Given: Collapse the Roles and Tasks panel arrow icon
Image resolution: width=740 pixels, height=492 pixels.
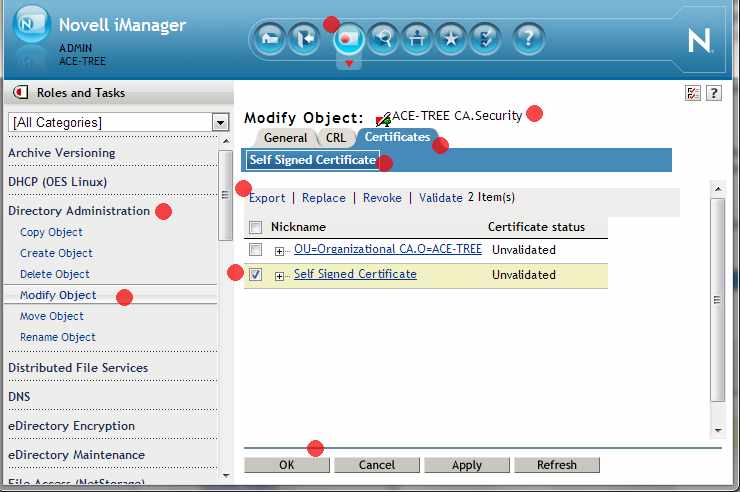Looking at the screenshot, I should tap(20, 92).
